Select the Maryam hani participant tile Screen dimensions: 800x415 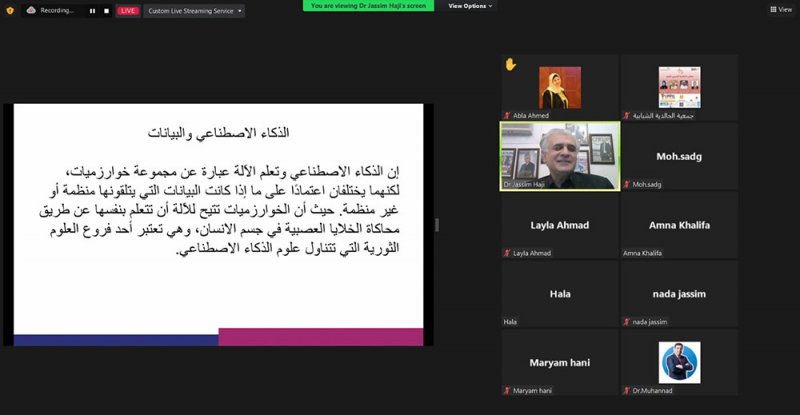(x=560, y=362)
